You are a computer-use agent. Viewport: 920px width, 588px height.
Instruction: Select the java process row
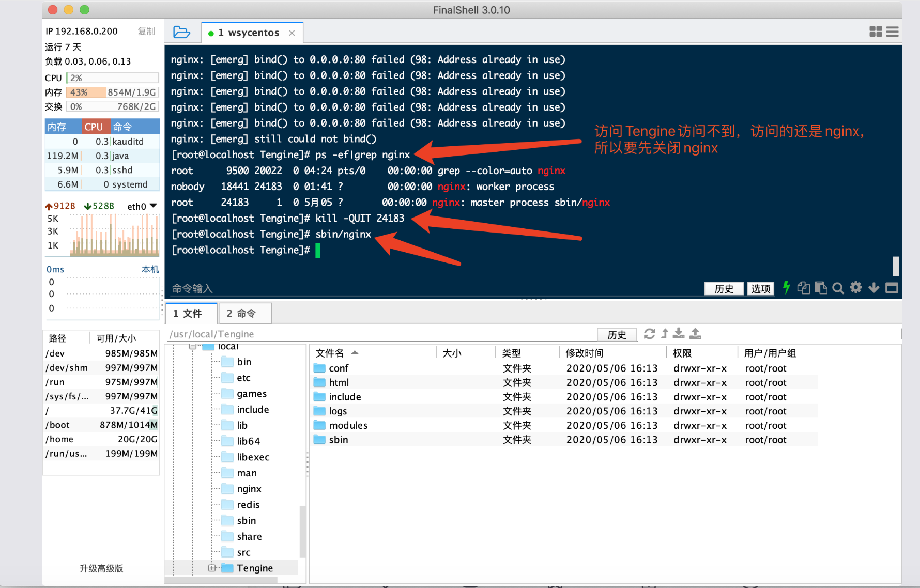coord(102,156)
